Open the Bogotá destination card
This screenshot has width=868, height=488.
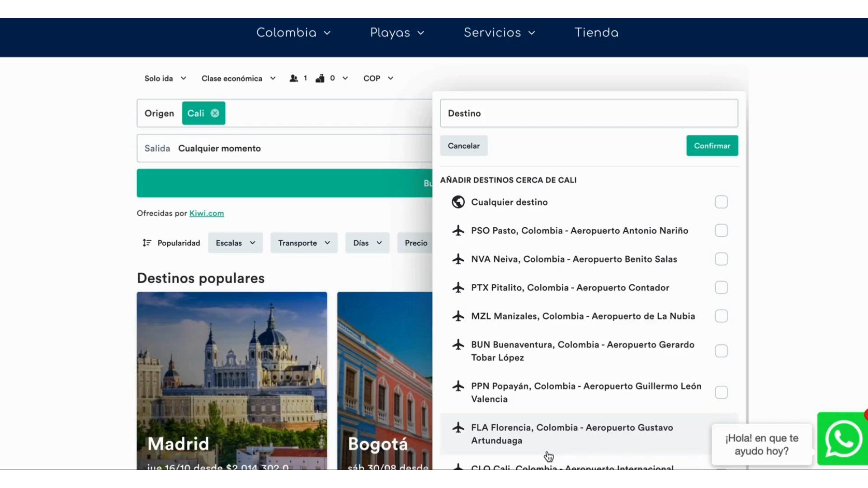pos(385,380)
